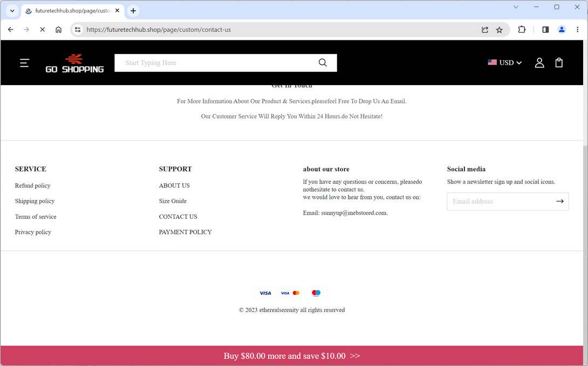Open the Size Guide link
Screen dimensions: 588x366
click(172, 201)
